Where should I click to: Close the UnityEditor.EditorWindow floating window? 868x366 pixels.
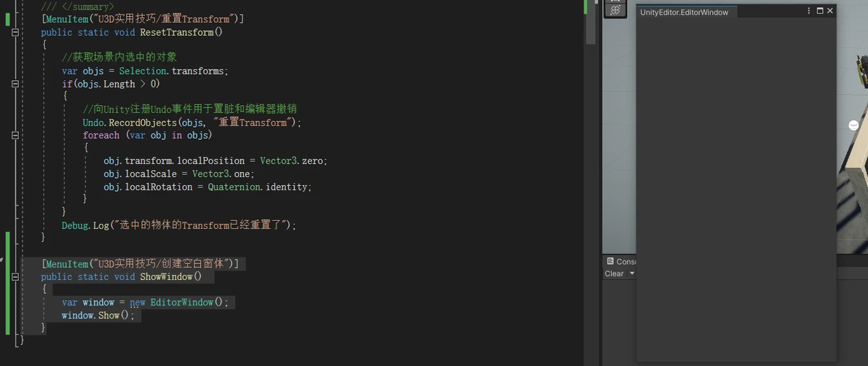[830, 10]
